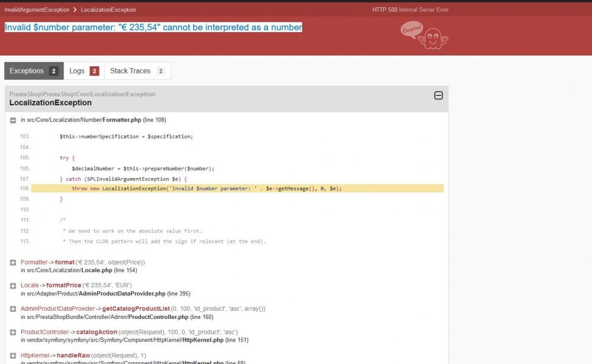592x364 pixels.
Task: Open the Locale class link
Action: click(29, 285)
